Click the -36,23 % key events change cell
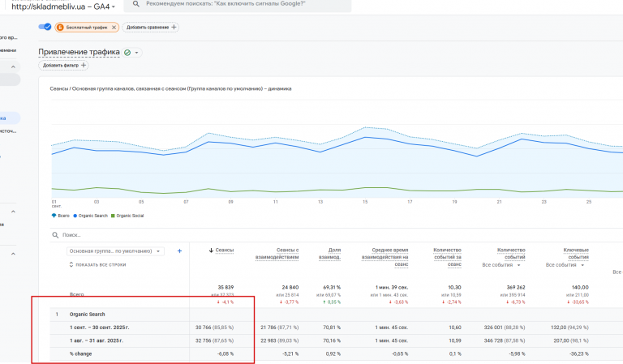This screenshot has height=364, width=623. coord(579,353)
